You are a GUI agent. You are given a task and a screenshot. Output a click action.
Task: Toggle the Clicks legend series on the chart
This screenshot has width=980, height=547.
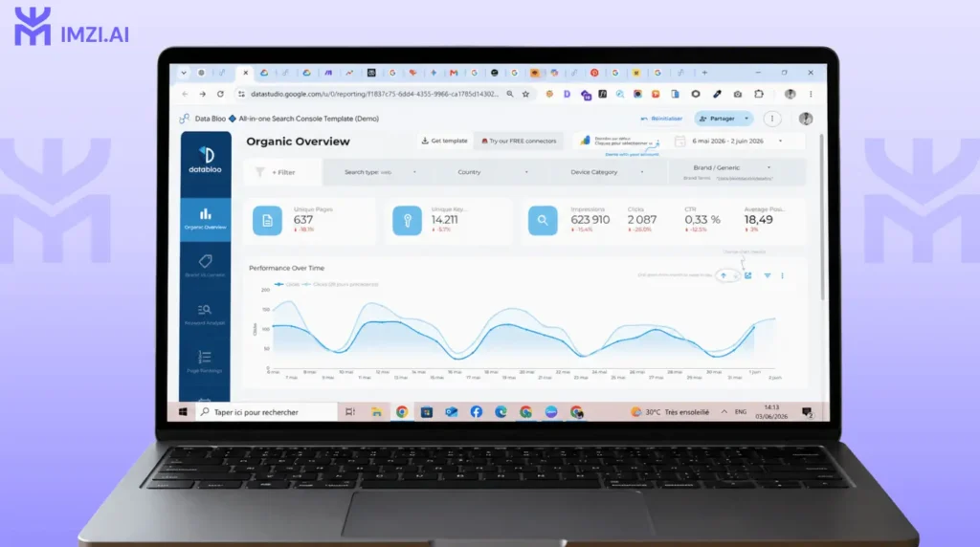point(287,284)
